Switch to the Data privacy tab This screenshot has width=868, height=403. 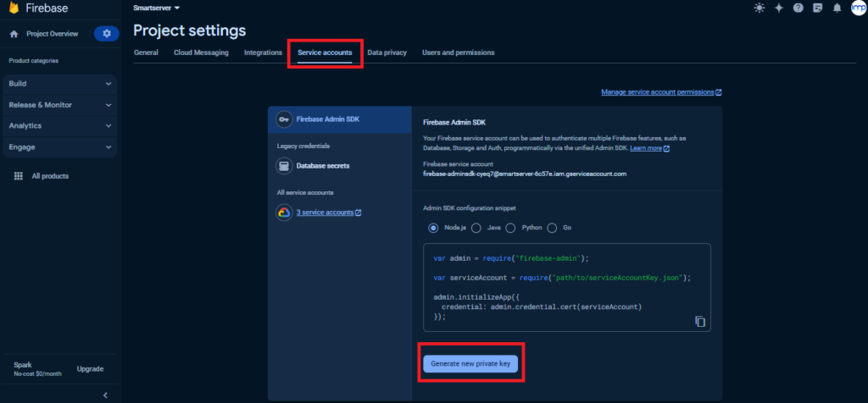387,52
